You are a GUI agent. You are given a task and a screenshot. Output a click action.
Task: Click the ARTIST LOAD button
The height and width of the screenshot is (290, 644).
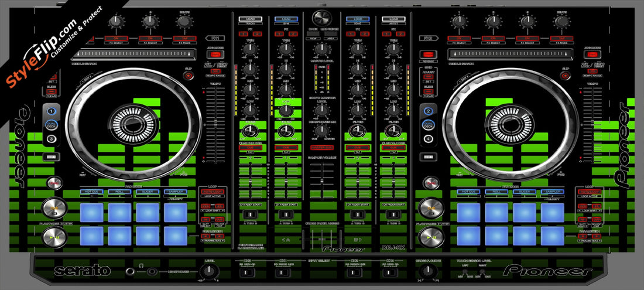[393, 19]
